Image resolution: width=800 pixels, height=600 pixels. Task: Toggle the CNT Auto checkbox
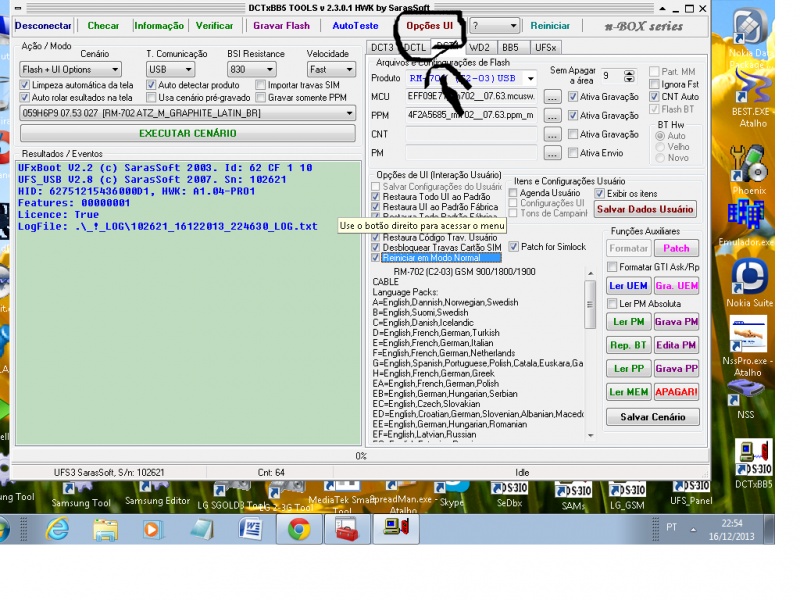click(x=655, y=96)
